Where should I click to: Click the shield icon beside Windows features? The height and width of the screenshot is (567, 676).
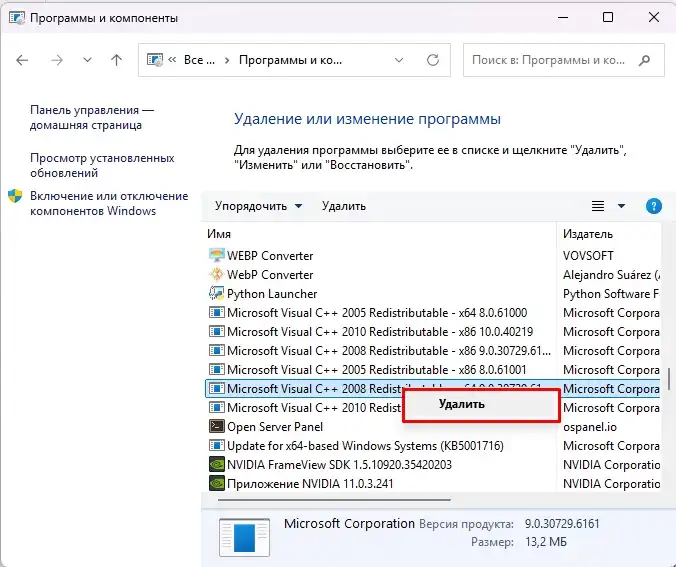coord(15,196)
